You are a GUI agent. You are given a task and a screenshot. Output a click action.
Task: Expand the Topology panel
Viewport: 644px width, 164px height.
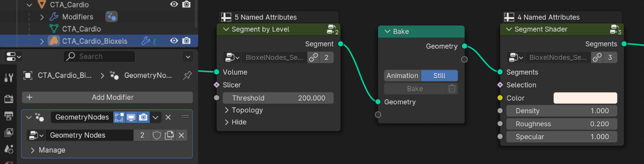[x=226, y=110]
